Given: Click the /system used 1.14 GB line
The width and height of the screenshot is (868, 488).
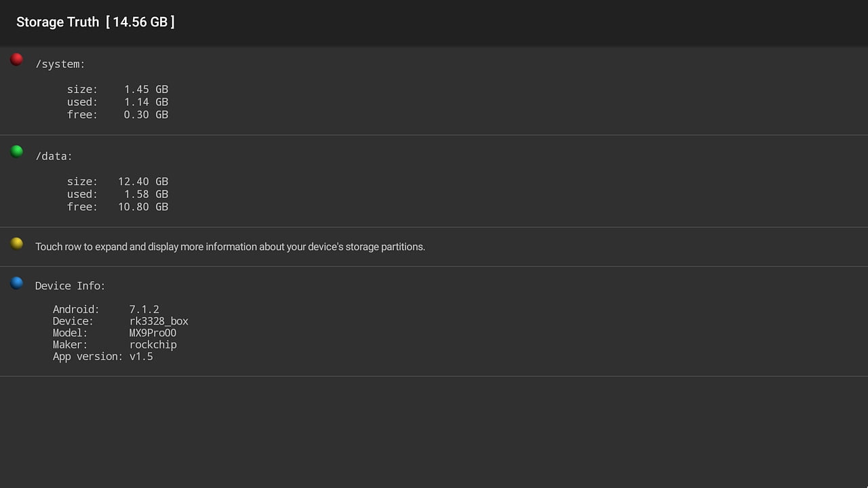Looking at the screenshot, I should (x=117, y=102).
